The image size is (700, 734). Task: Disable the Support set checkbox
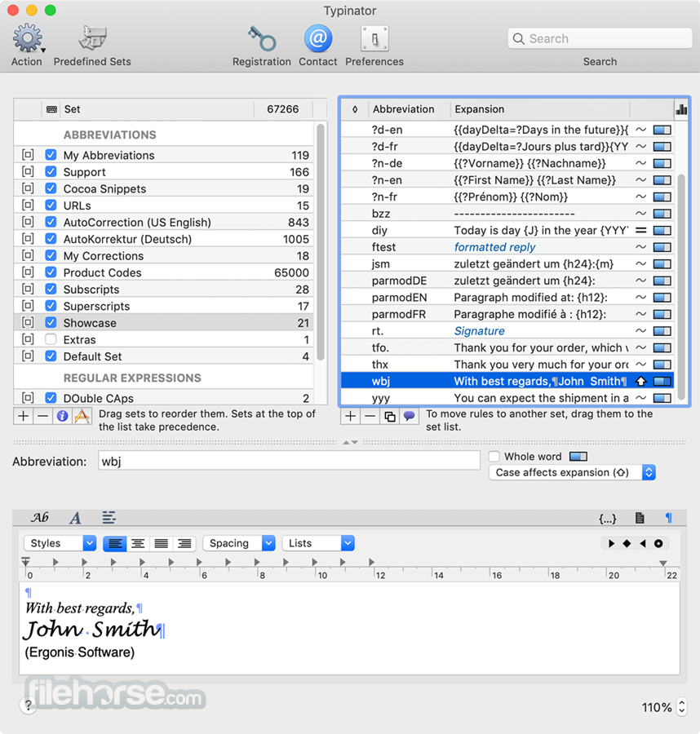pyautogui.click(x=51, y=172)
